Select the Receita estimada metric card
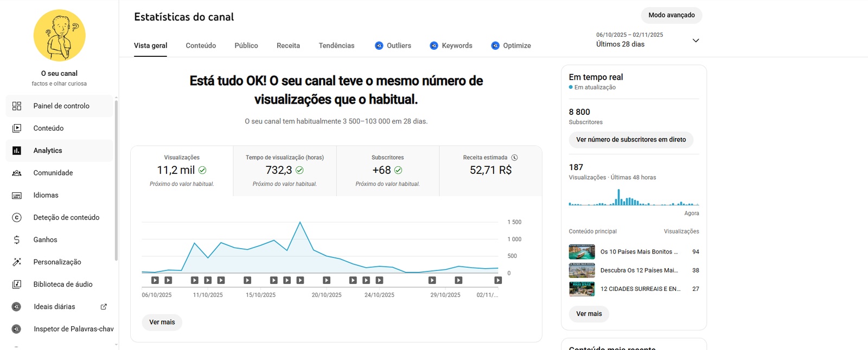Screen dimensions: 868x350 pyautogui.click(x=490, y=171)
